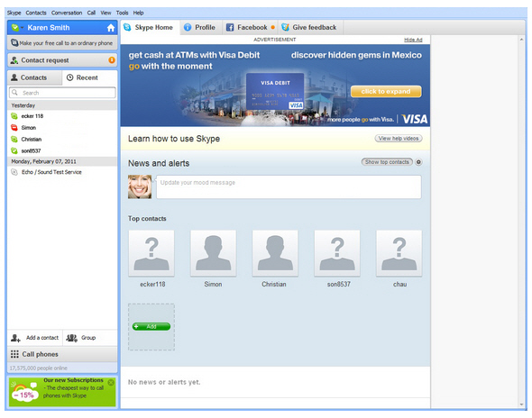The height and width of the screenshot is (418, 532).
Task: Open the Skype menu
Action: [x=14, y=13]
